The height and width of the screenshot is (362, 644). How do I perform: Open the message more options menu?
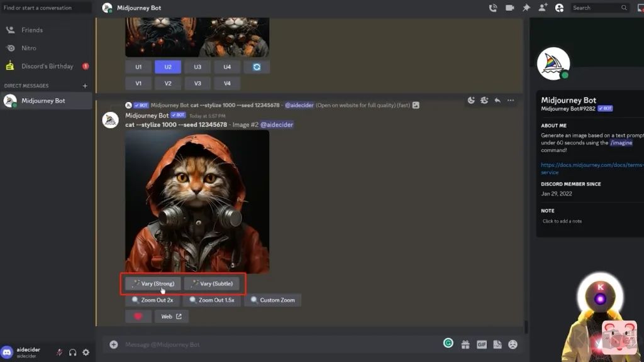pyautogui.click(x=511, y=101)
